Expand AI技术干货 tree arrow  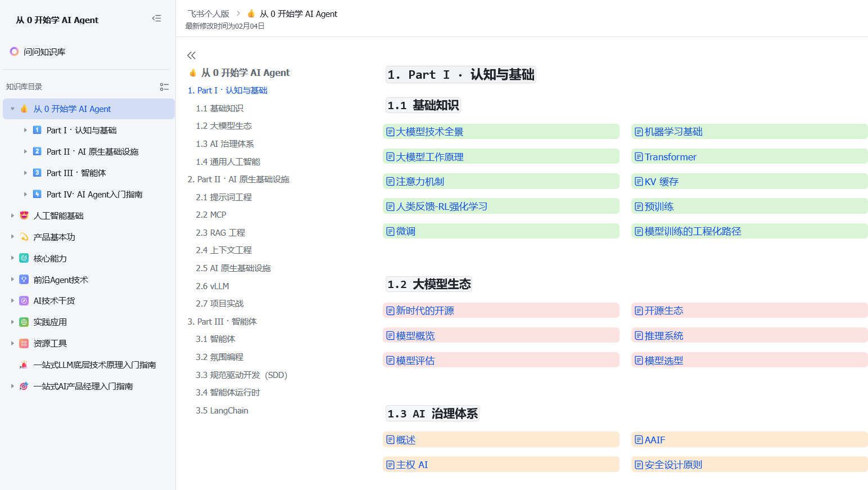(12, 301)
